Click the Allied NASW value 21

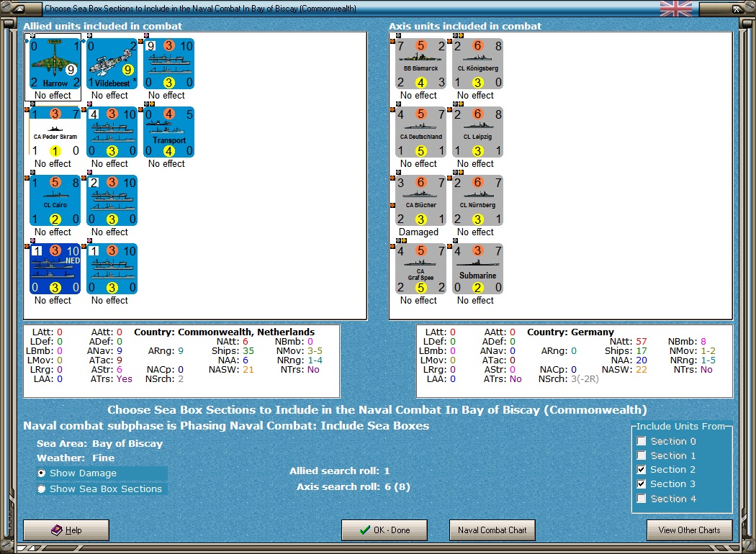click(x=248, y=370)
